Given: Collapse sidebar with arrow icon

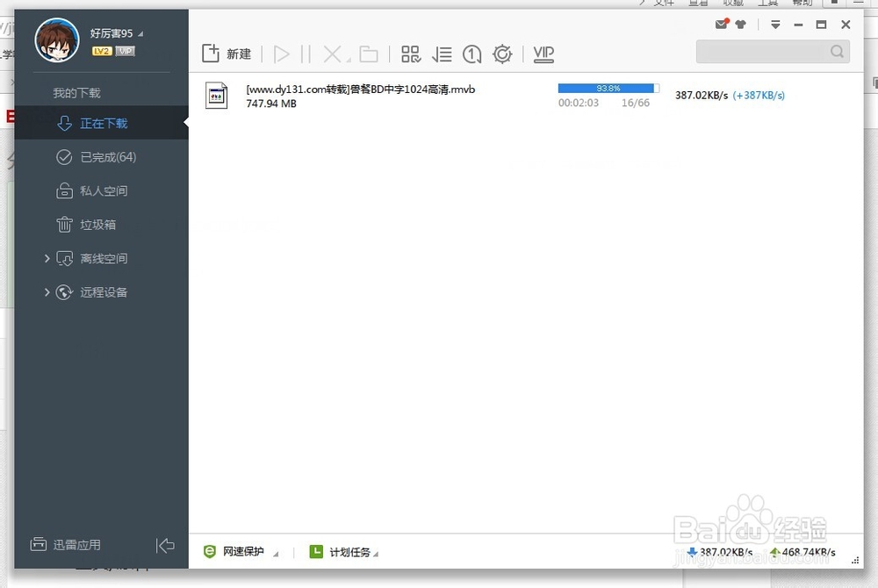Looking at the screenshot, I should pyautogui.click(x=165, y=546).
